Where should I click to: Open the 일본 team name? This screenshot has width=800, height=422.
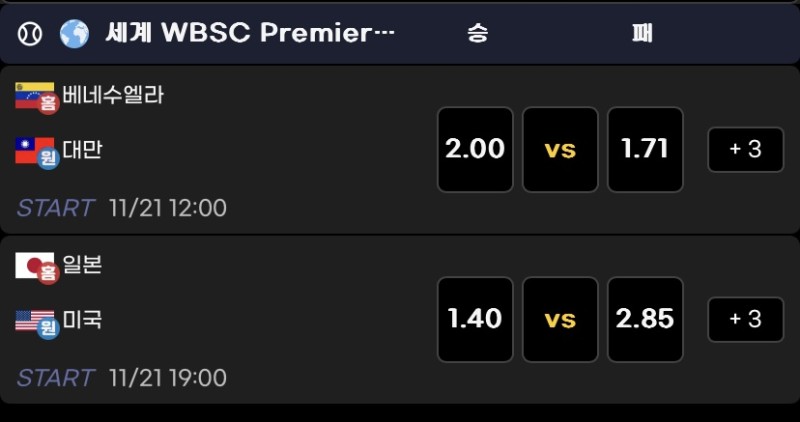(x=82, y=266)
